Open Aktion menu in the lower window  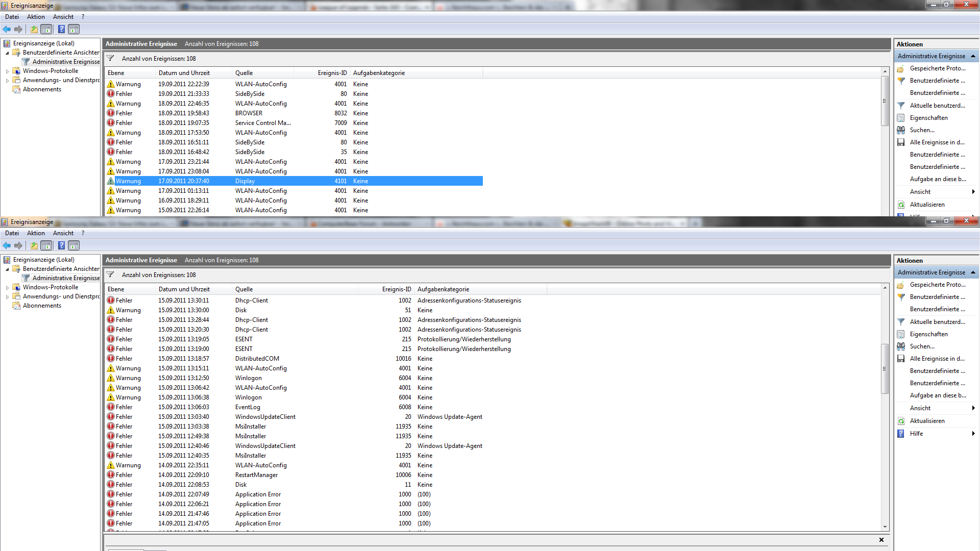click(36, 233)
